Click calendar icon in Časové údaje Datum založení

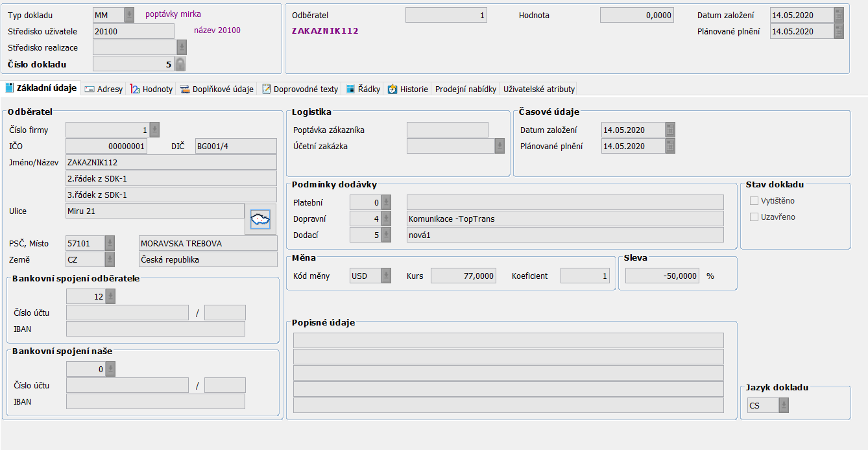point(670,130)
